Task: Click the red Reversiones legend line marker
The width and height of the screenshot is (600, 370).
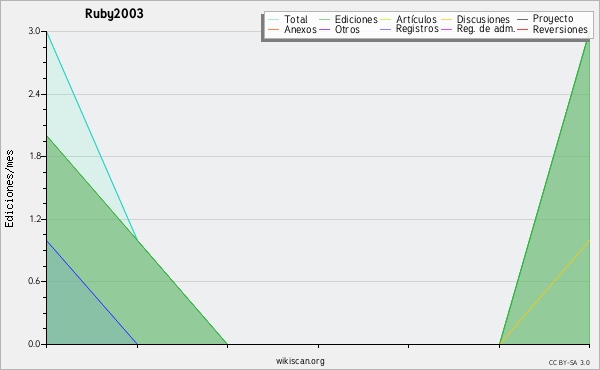Action: point(522,29)
